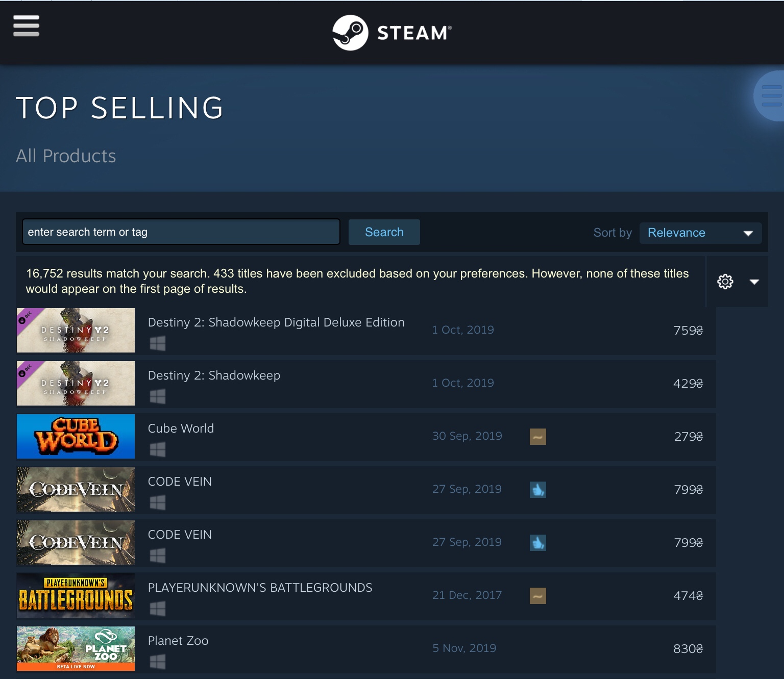Open the 429₴ Destiny 2: Shadowkeep thumbnail
The image size is (784, 679).
pos(76,383)
